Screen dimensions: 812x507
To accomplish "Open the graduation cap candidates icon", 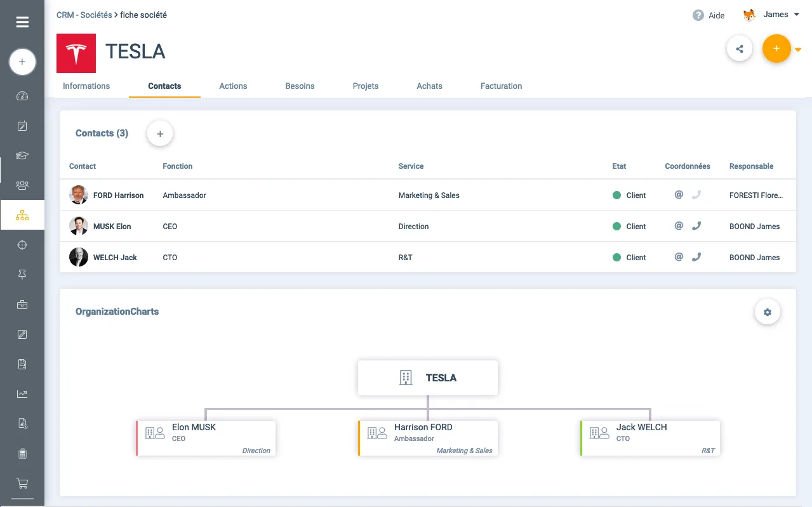I will coord(22,155).
